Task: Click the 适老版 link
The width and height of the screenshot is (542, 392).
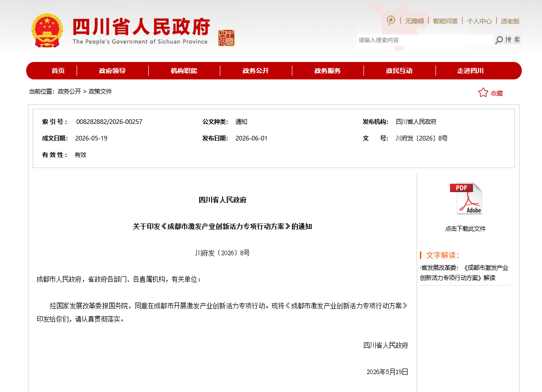Action: pyautogui.click(x=510, y=21)
